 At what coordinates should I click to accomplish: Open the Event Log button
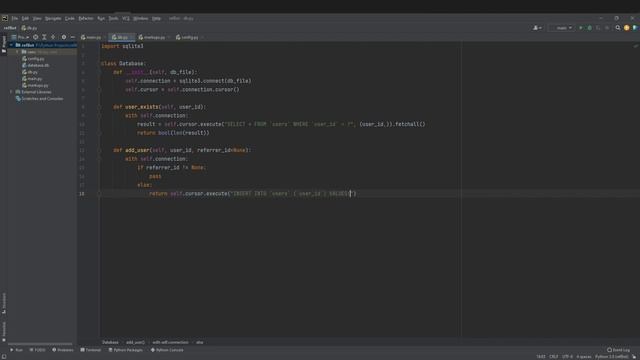(x=618, y=350)
